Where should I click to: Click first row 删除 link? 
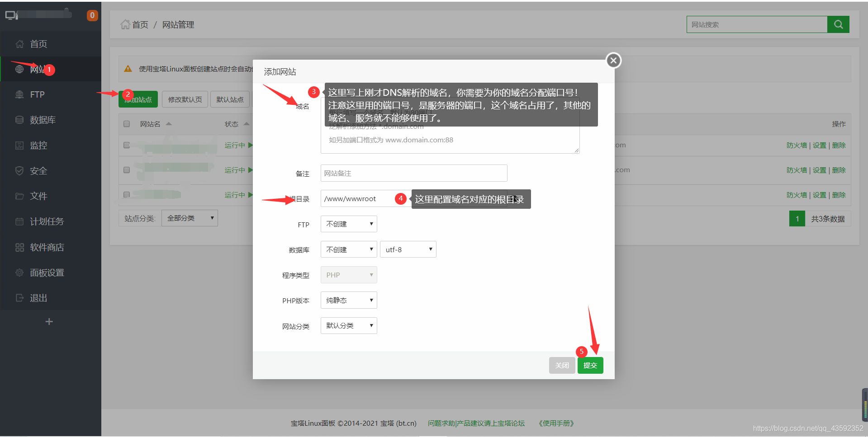(x=839, y=145)
